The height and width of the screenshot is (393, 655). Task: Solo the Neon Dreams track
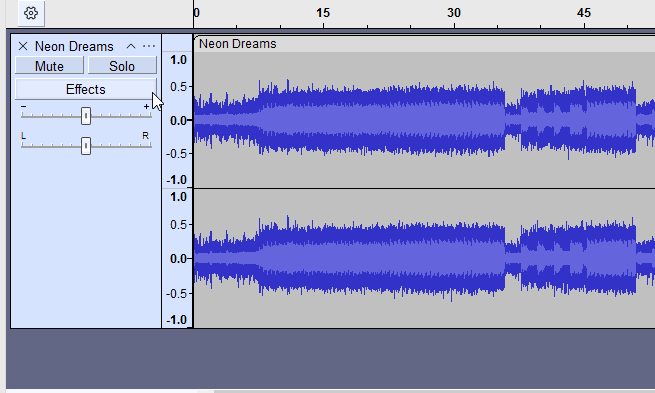122,66
